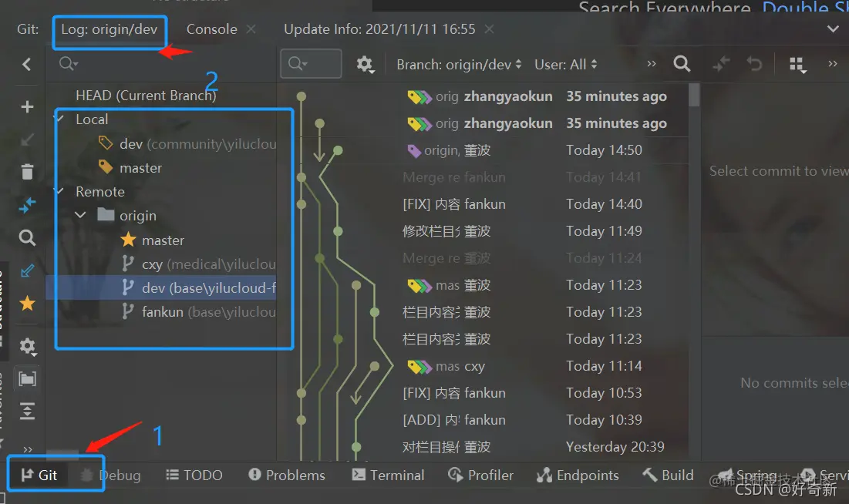Click the expand all icon
The height and width of the screenshot is (504, 849).
tap(27, 411)
